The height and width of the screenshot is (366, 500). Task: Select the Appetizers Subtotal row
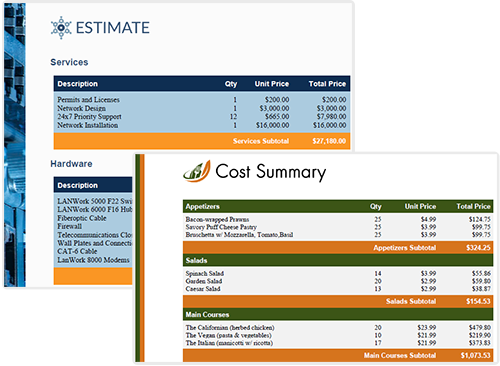tap(338, 248)
